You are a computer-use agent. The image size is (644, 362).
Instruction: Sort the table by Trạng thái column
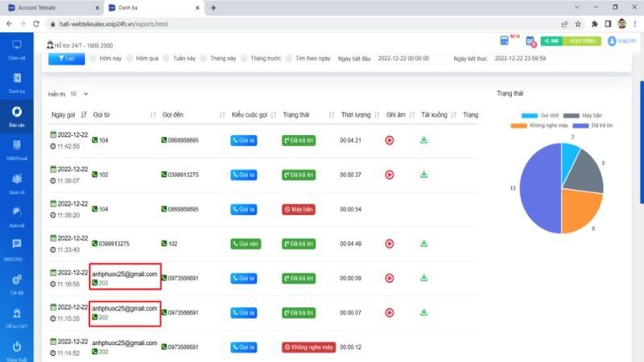point(332,115)
